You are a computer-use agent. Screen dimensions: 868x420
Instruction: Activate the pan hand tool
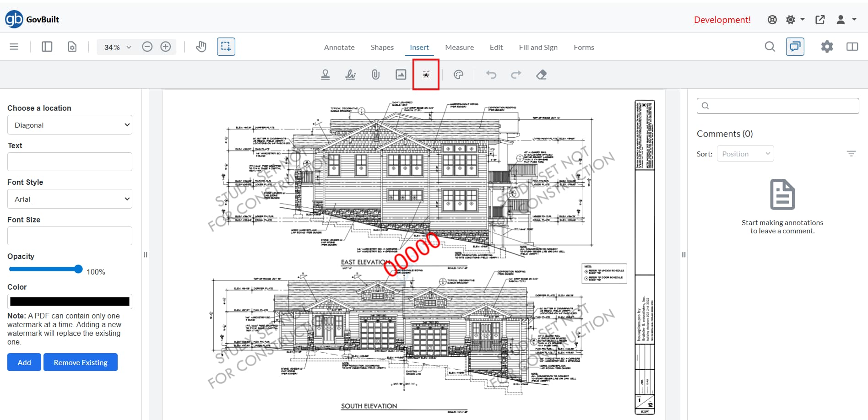201,47
